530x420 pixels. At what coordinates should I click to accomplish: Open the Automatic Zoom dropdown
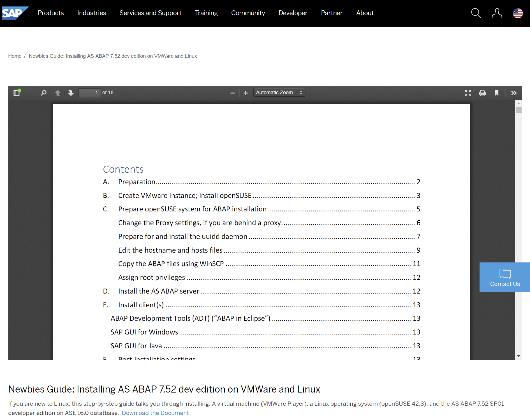coord(279,93)
